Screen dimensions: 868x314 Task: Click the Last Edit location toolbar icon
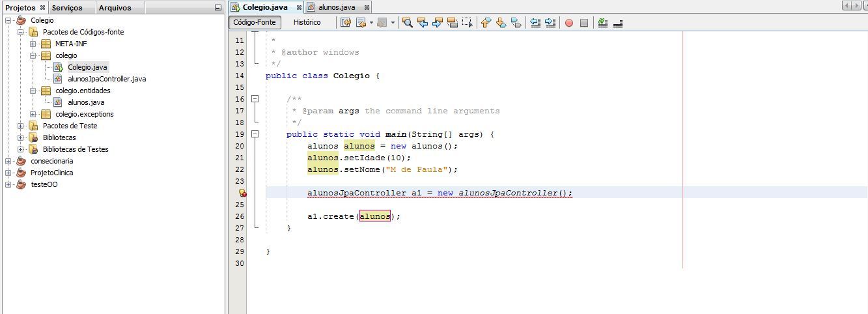[346, 23]
